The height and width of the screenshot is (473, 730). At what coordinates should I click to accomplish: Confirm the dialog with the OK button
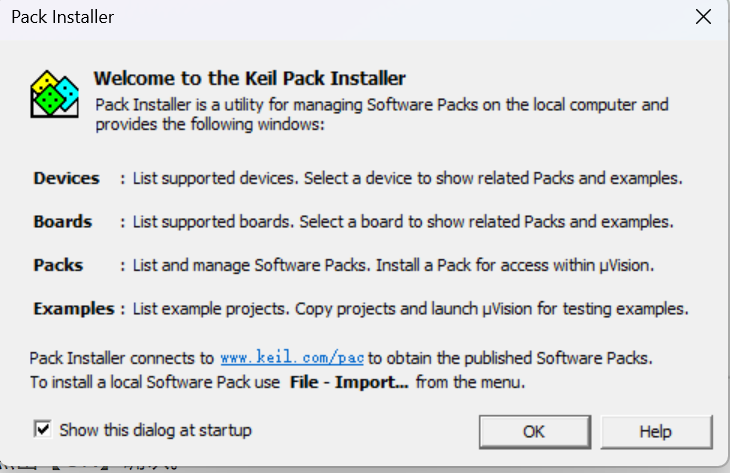(535, 432)
